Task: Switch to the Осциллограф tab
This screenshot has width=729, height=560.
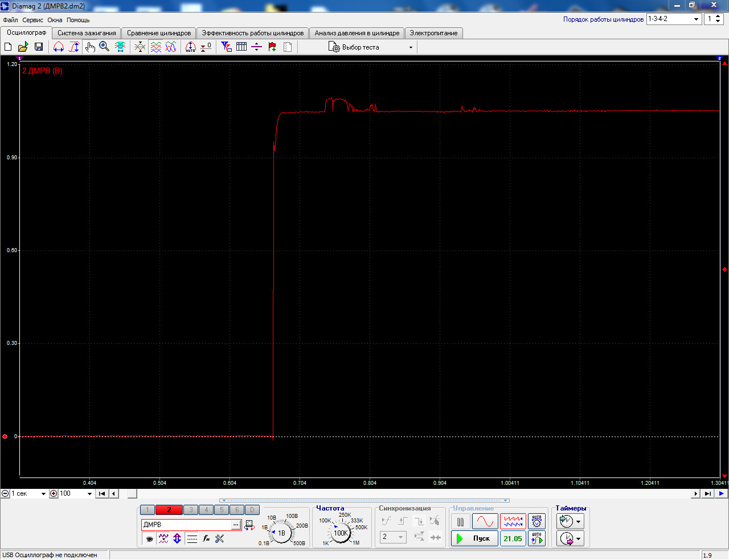Action: (26, 32)
